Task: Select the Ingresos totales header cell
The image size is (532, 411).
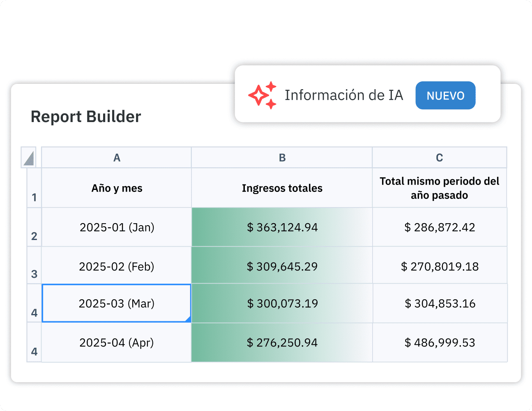Action: tap(282, 188)
